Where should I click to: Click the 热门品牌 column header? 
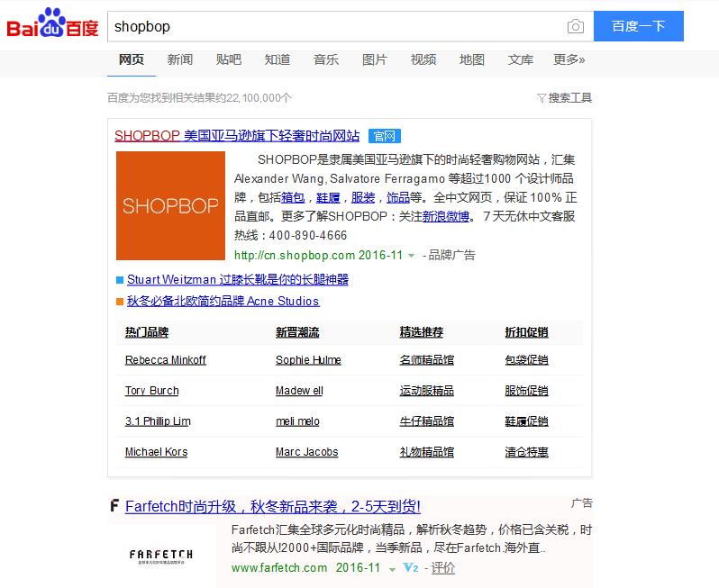pos(147,332)
